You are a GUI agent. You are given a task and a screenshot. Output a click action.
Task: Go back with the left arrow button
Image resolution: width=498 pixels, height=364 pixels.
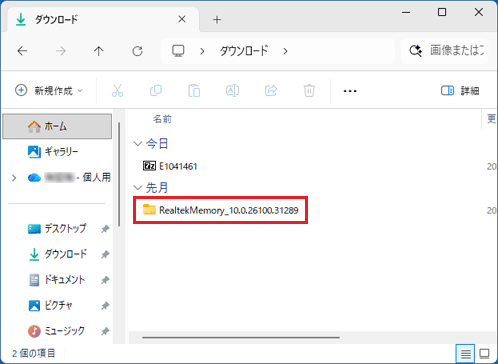tap(22, 51)
